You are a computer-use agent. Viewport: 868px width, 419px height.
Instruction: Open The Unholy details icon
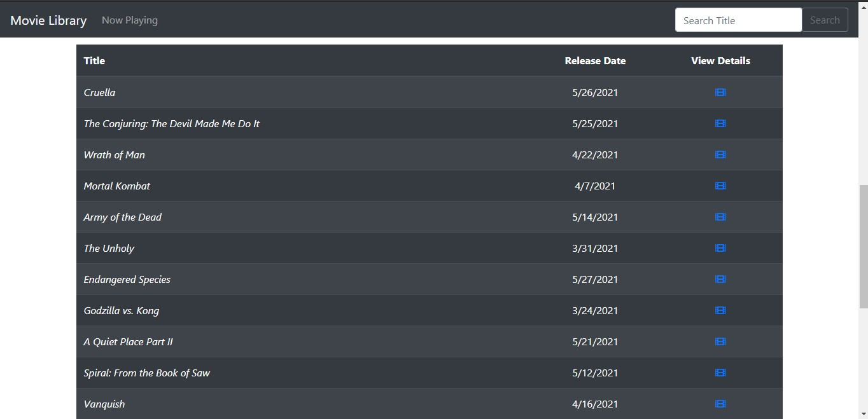click(720, 248)
